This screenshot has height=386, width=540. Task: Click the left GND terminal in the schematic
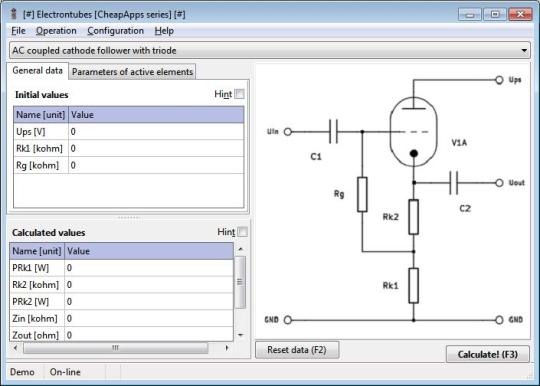point(288,320)
